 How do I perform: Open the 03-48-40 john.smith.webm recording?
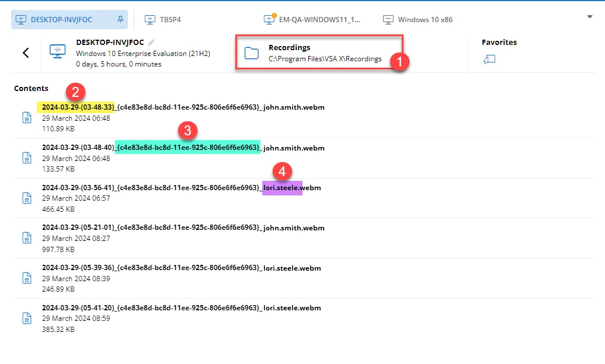pos(183,148)
